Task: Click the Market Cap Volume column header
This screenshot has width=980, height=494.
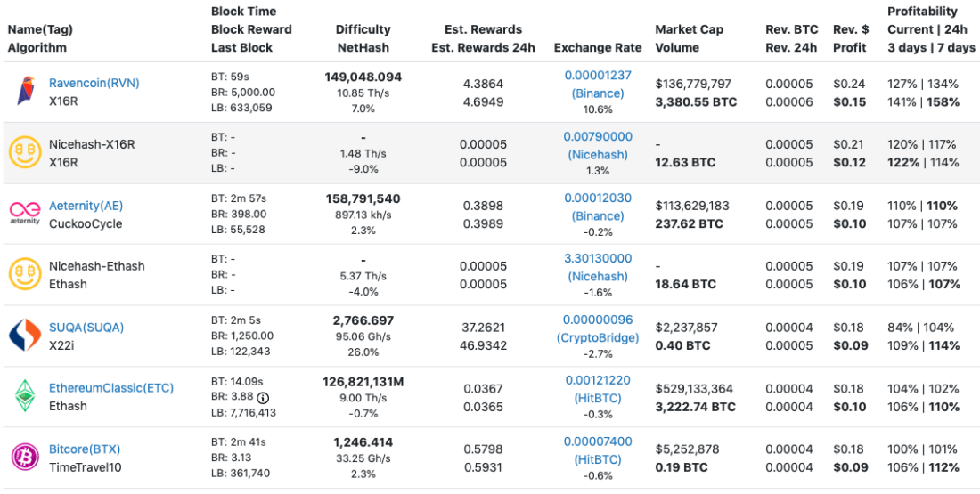Action: (690, 38)
